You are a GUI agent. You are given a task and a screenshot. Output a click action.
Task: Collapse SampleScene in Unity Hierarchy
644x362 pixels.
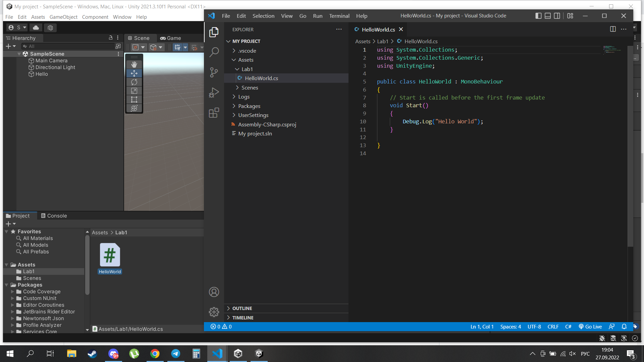click(19, 54)
